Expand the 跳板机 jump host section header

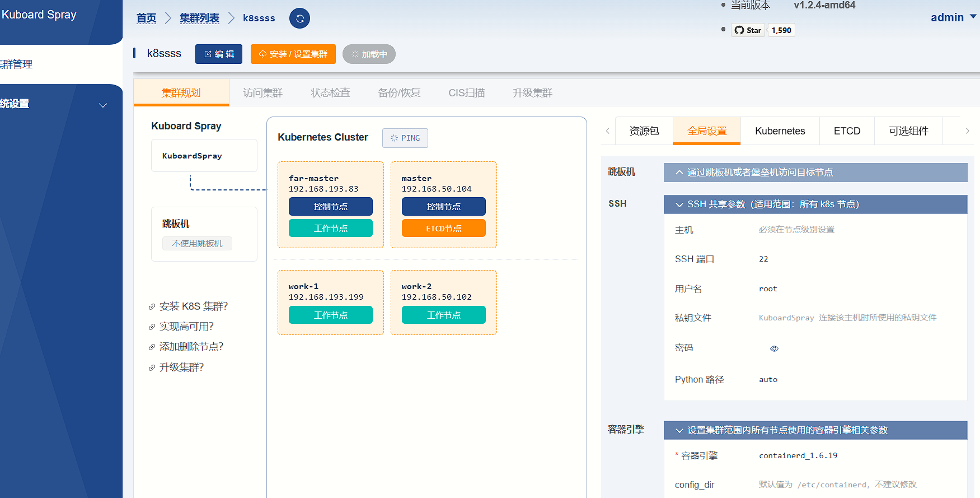(x=815, y=173)
